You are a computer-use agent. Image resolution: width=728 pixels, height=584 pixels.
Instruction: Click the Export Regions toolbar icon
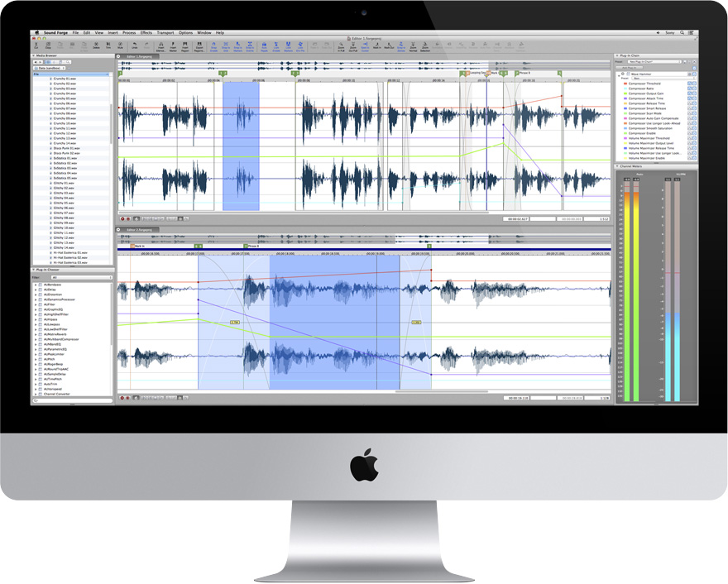(199, 46)
